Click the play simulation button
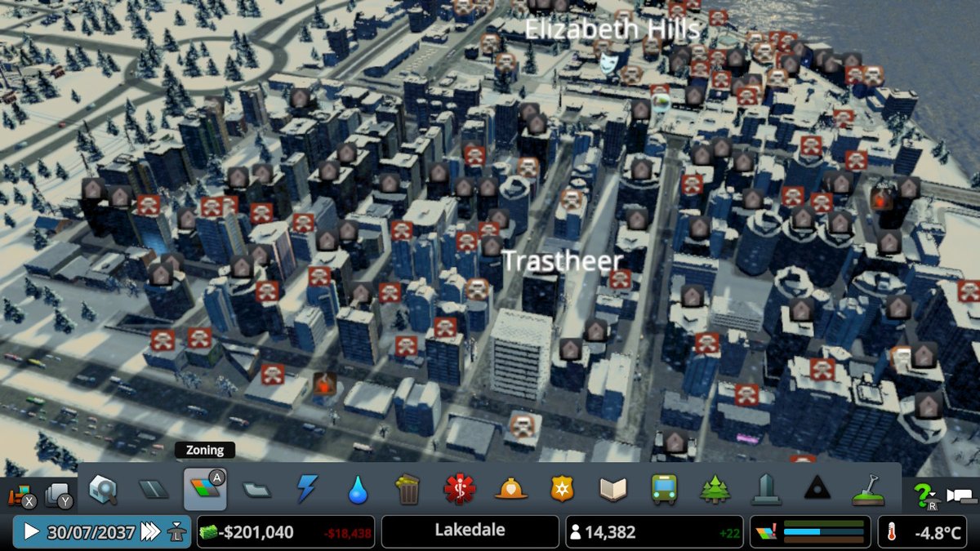This screenshot has height=551, width=980. tap(31, 532)
